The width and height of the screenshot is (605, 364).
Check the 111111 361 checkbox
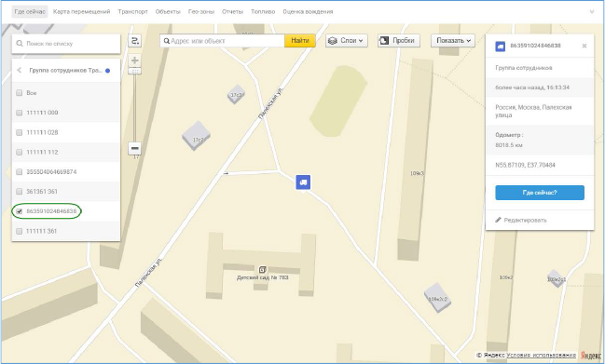tap(19, 231)
